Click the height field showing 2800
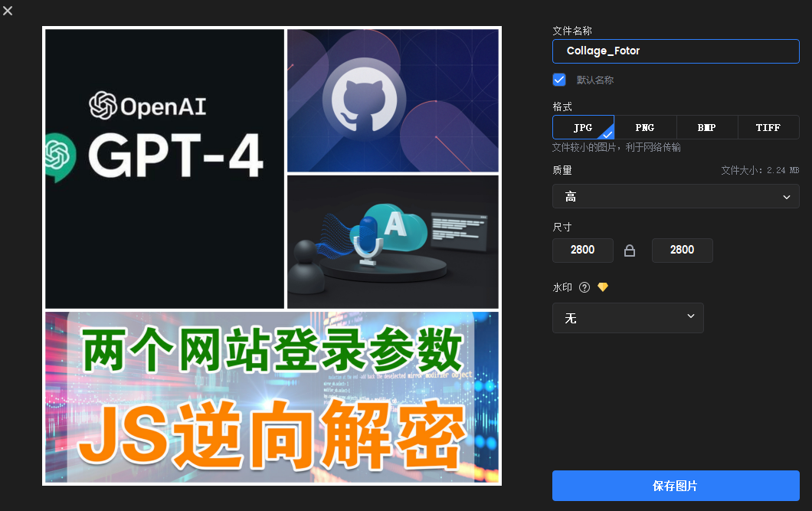Screen dimensions: 812x511 pos(682,250)
